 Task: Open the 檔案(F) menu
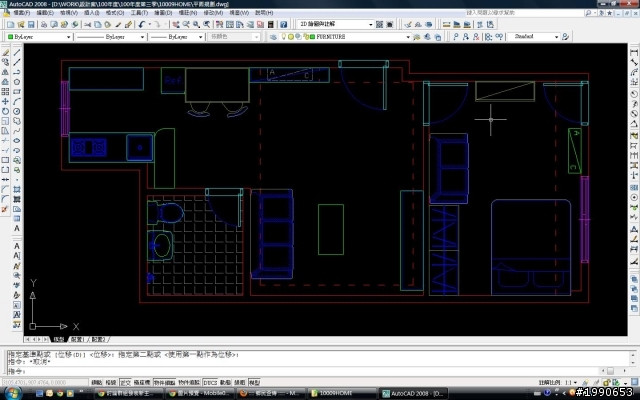pyautogui.click(x=22, y=13)
